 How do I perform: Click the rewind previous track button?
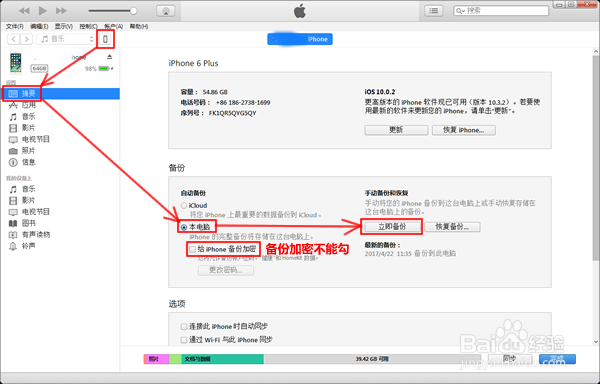coord(24,11)
